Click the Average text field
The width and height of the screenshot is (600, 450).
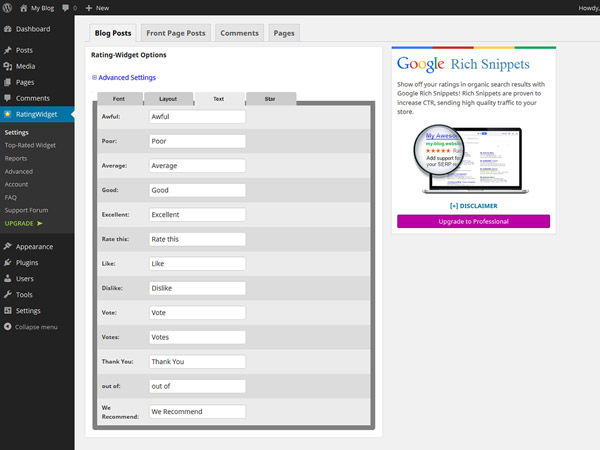(x=197, y=166)
